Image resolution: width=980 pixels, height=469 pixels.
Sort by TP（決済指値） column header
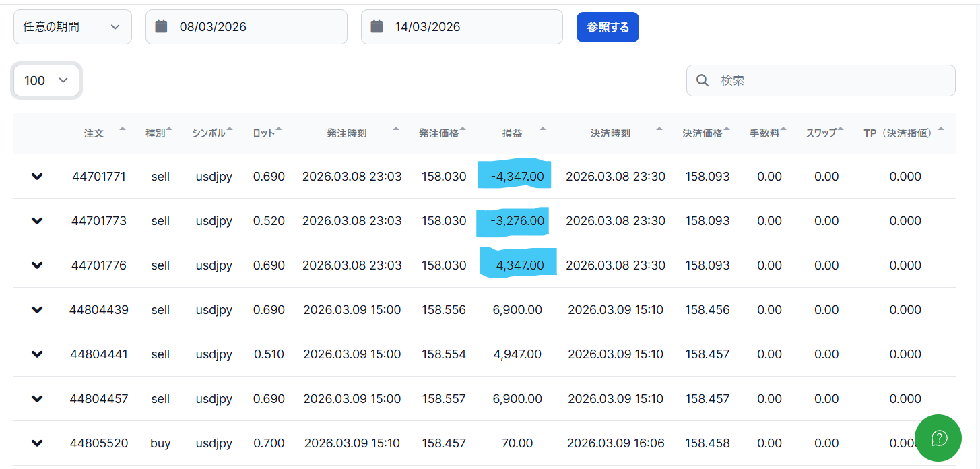coord(899,133)
